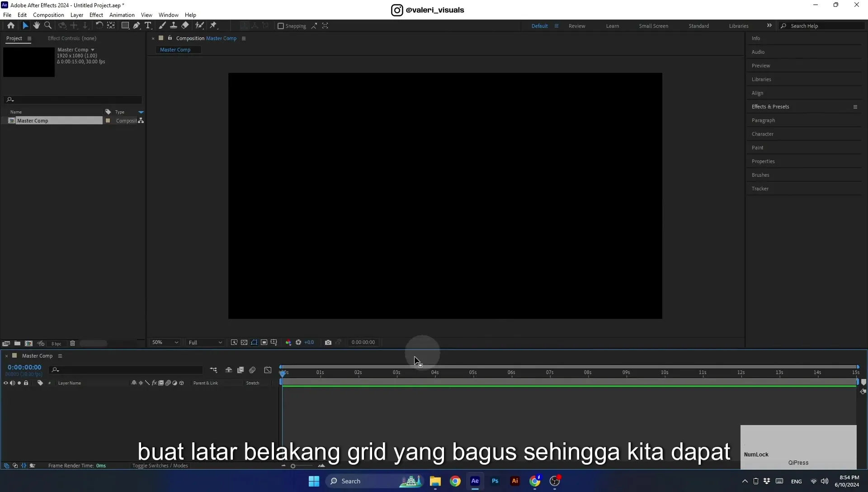868x492 pixels.
Task: Toggle frame blending enable in timeline
Action: point(241,370)
